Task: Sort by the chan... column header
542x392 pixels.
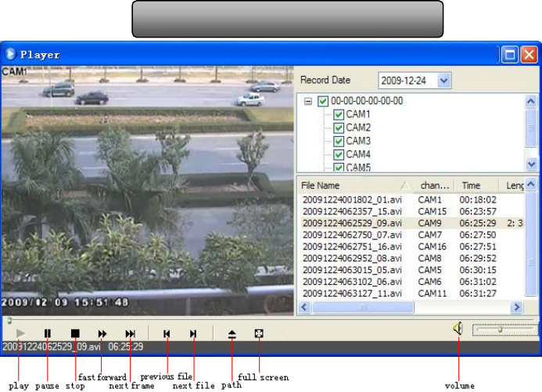Action: pos(434,185)
